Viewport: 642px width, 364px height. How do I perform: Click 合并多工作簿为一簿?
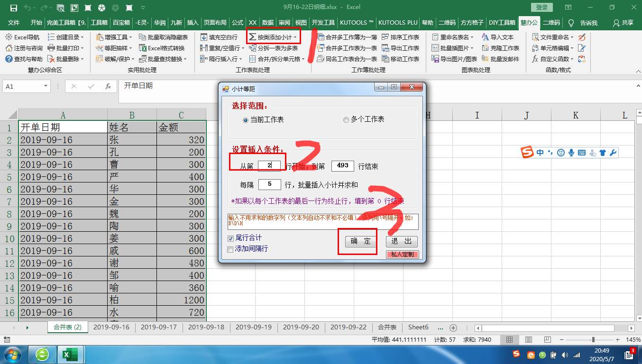(x=347, y=37)
